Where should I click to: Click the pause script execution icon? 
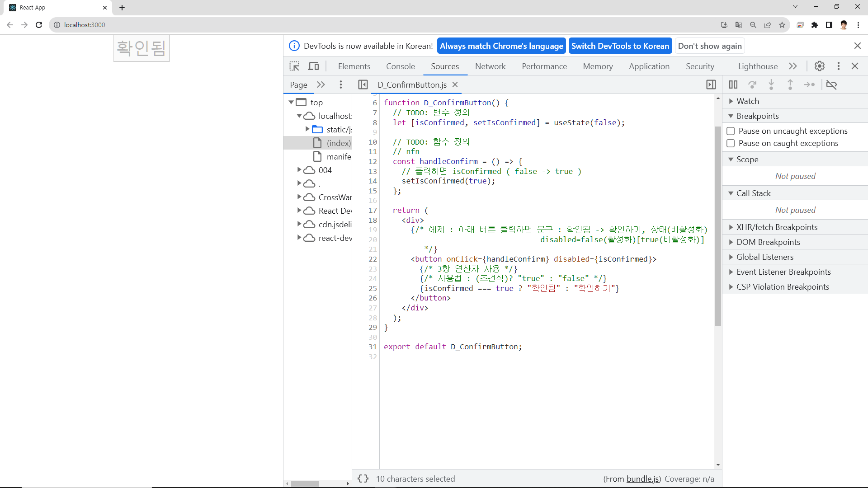click(733, 84)
